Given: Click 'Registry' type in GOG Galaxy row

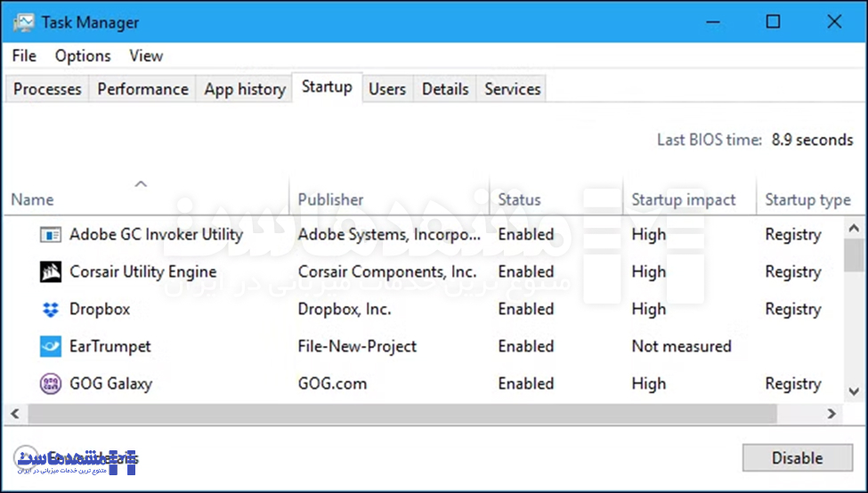Looking at the screenshot, I should pyautogui.click(x=792, y=384).
